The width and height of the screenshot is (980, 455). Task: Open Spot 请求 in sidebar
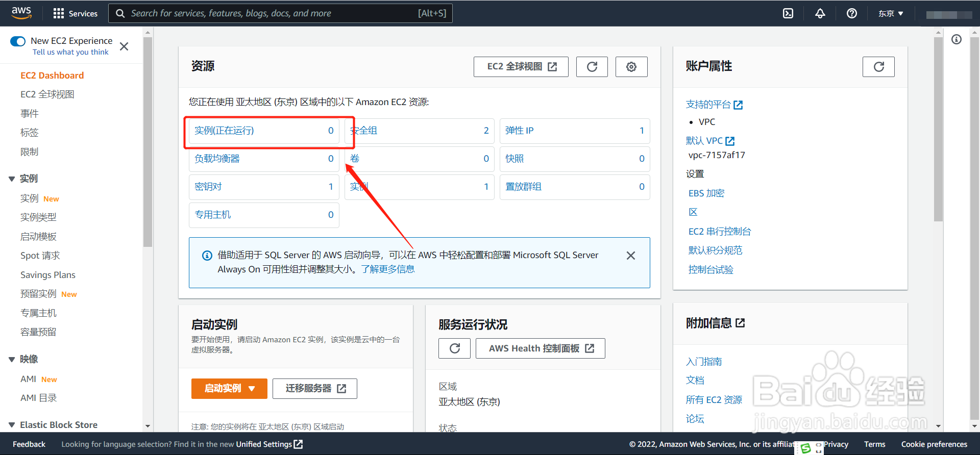pos(40,256)
